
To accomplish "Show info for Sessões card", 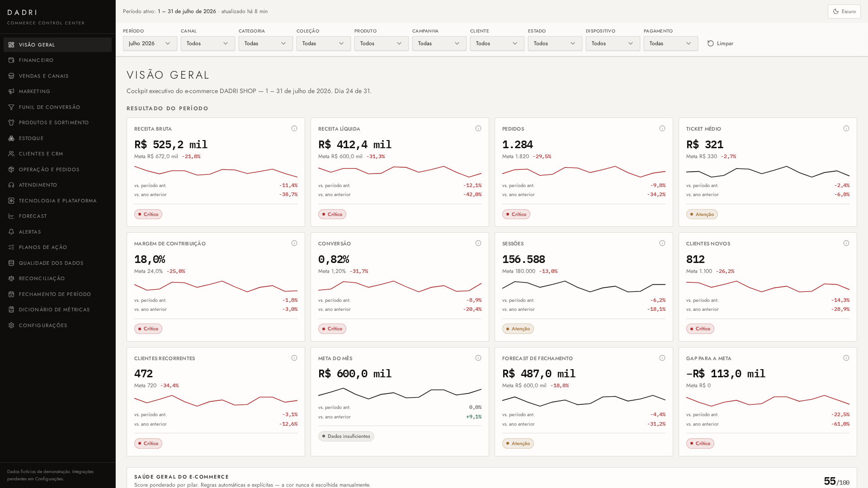I will click(x=662, y=244).
